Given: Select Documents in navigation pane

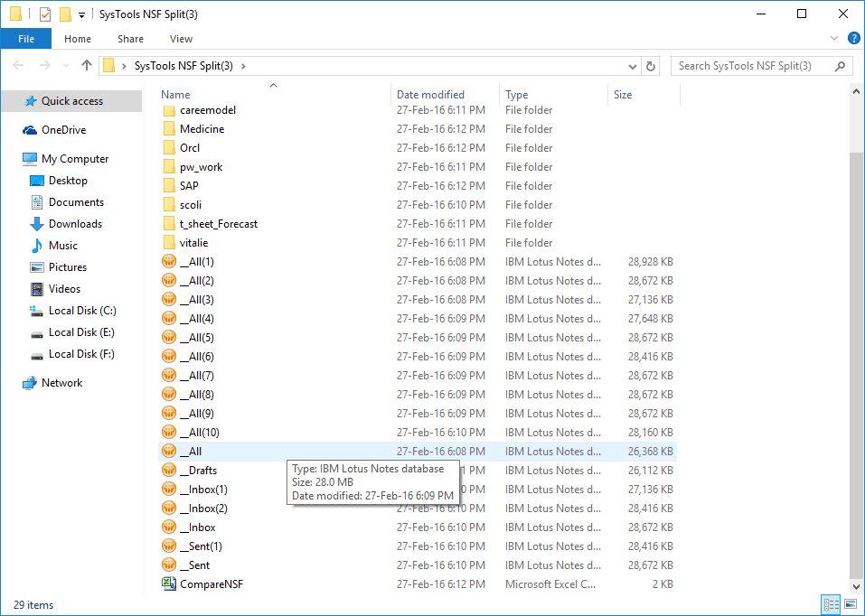Looking at the screenshot, I should pos(76,201).
